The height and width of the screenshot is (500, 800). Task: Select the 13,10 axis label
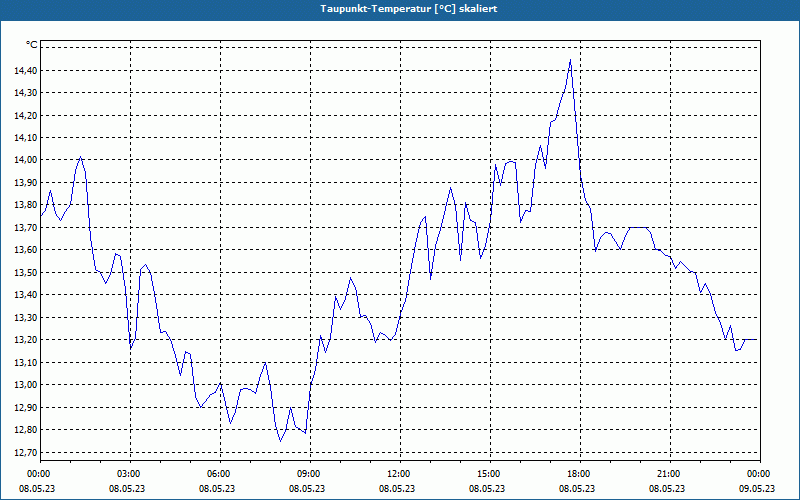click(24, 362)
